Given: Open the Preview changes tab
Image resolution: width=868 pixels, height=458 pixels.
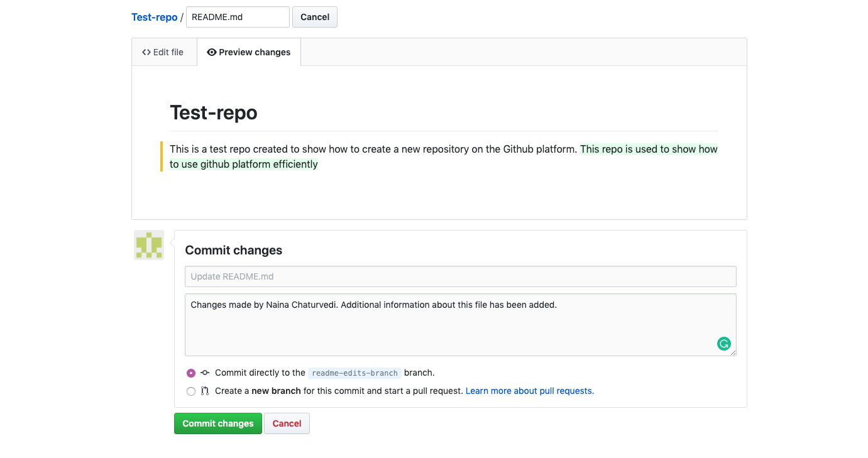Looking at the screenshot, I should click(x=249, y=52).
